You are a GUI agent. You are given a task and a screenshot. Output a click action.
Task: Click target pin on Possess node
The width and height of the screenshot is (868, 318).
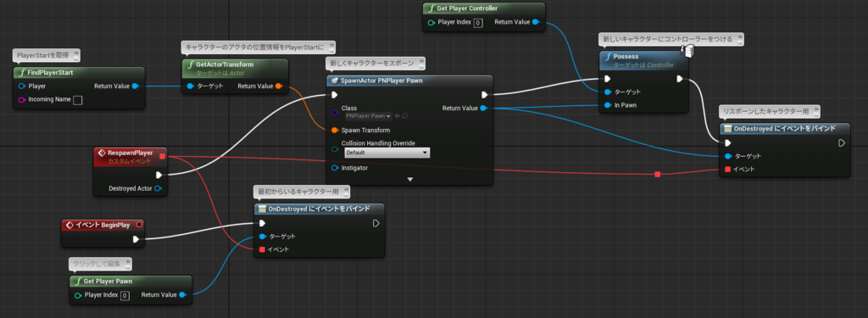pyautogui.click(x=608, y=92)
